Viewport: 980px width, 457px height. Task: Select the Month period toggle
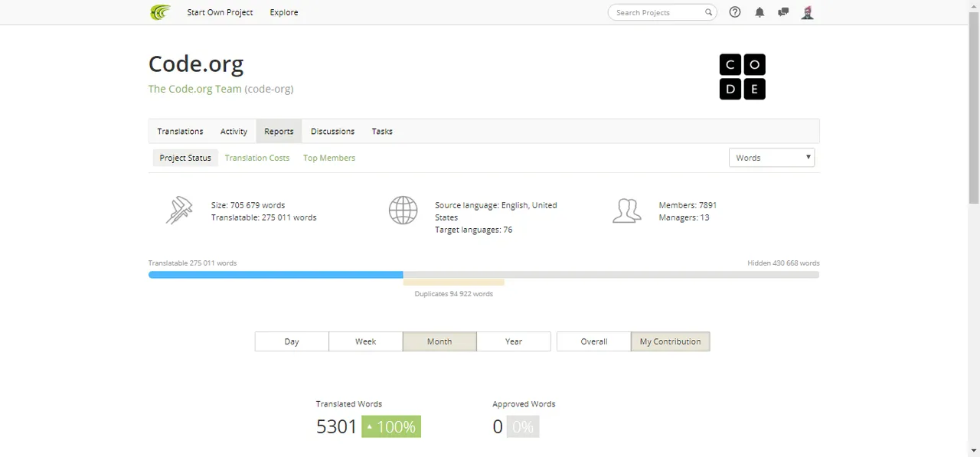point(439,341)
